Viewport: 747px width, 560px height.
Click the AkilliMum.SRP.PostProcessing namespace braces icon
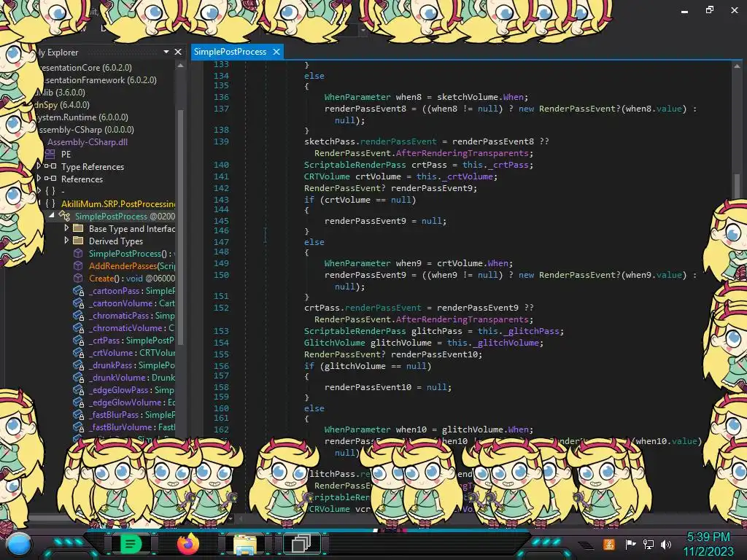(x=50, y=203)
